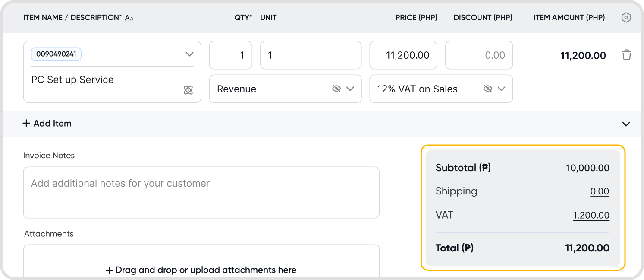Click the plus icon beside Add Item

tap(26, 124)
